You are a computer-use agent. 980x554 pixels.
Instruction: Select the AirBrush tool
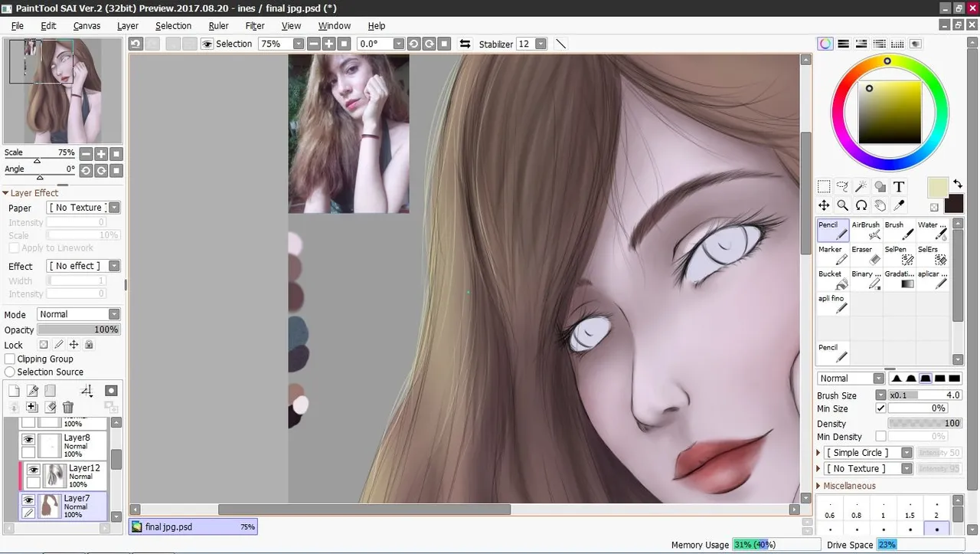tap(866, 231)
